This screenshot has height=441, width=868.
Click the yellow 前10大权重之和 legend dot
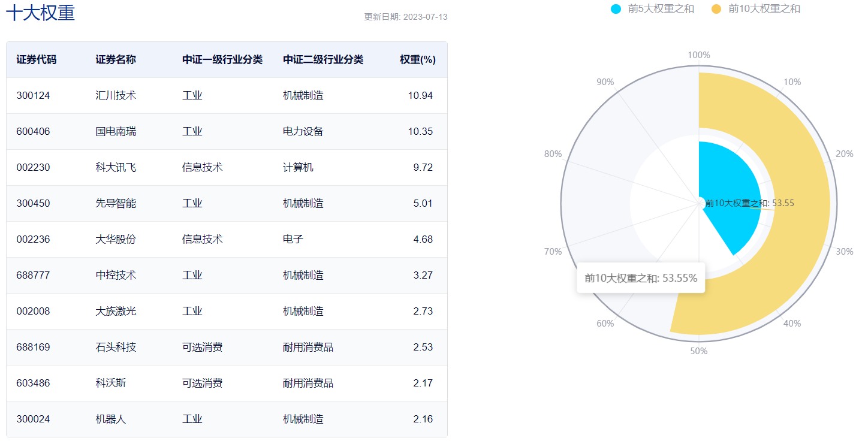coord(716,9)
